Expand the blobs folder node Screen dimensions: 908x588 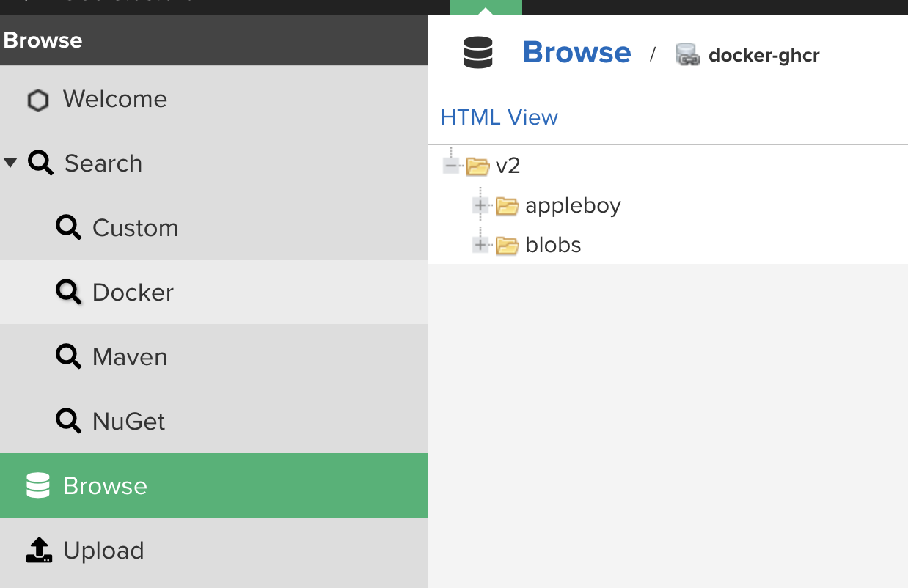[480, 245]
